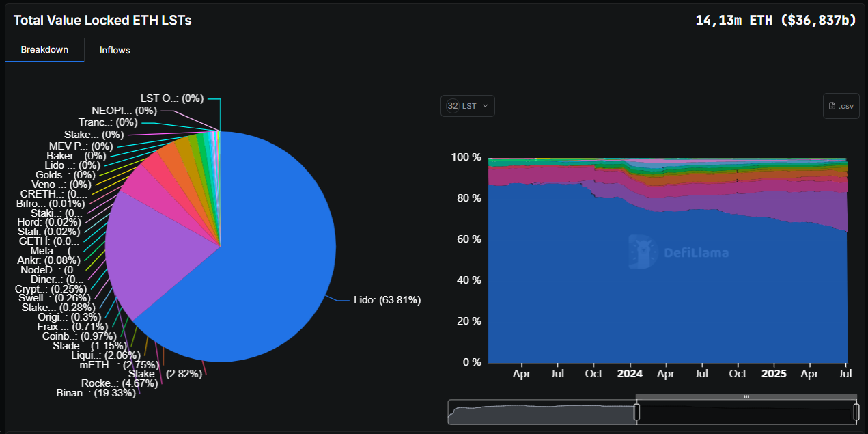868x434 pixels.
Task: Open the LST selection dropdown
Action: (468, 106)
